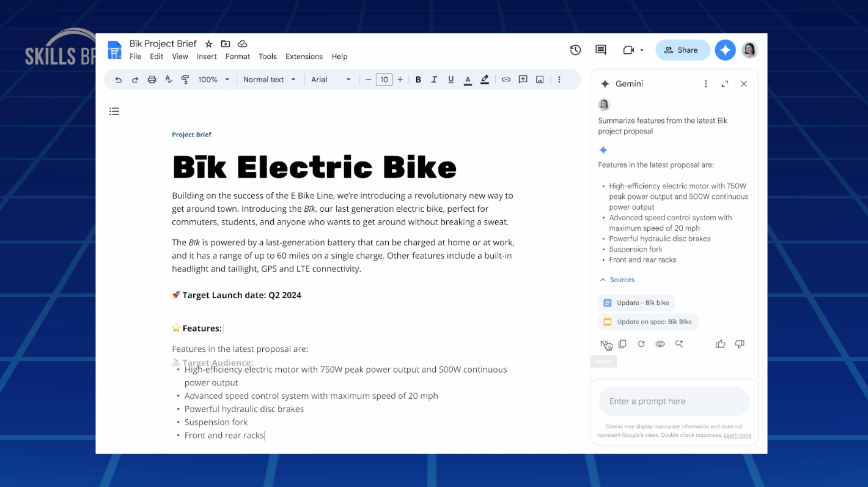The height and width of the screenshot is (487, 868).
Task: Open the Tools menu
Action: pos(268,56)
